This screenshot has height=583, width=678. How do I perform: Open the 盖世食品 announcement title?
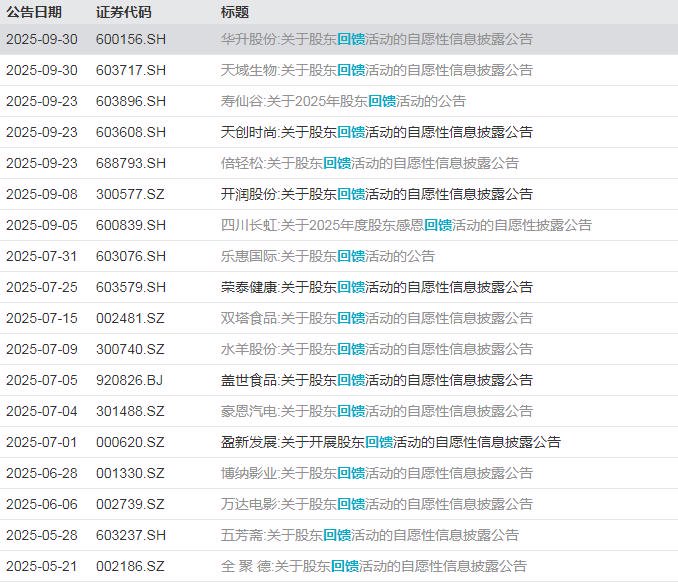377,380
